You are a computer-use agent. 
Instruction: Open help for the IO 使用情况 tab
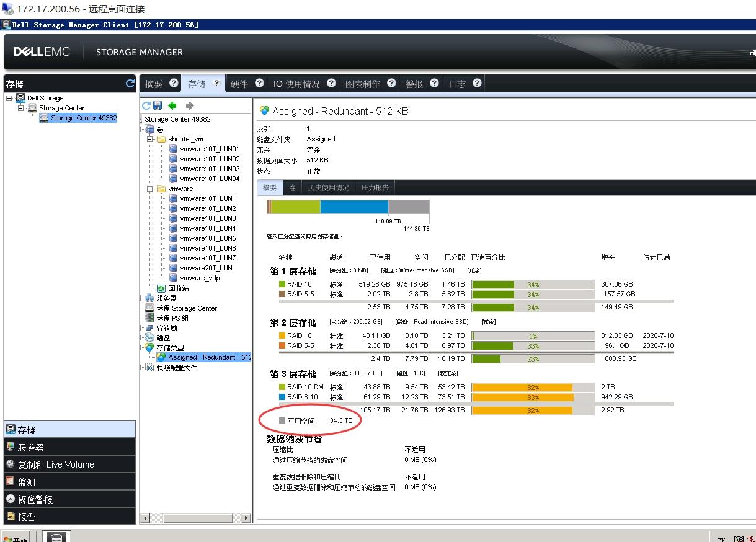point(331,83)
